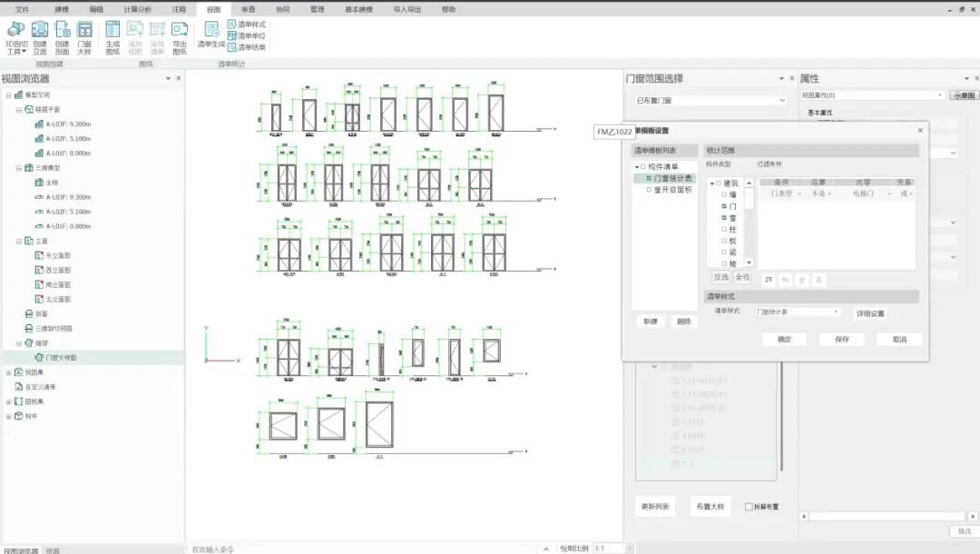Toggle the 墙 component checkbox
Screen dimensions: 980x554
[x=724, y=195]
